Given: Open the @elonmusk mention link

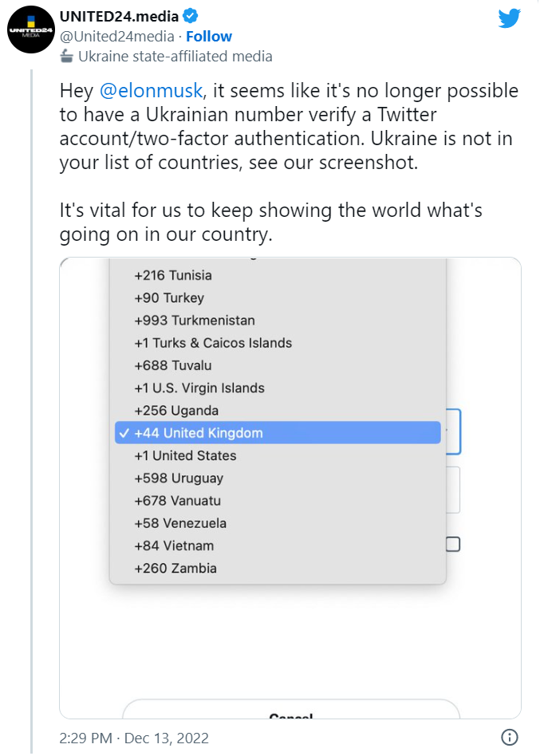Looking at the screenshot, I should (152, 90).
